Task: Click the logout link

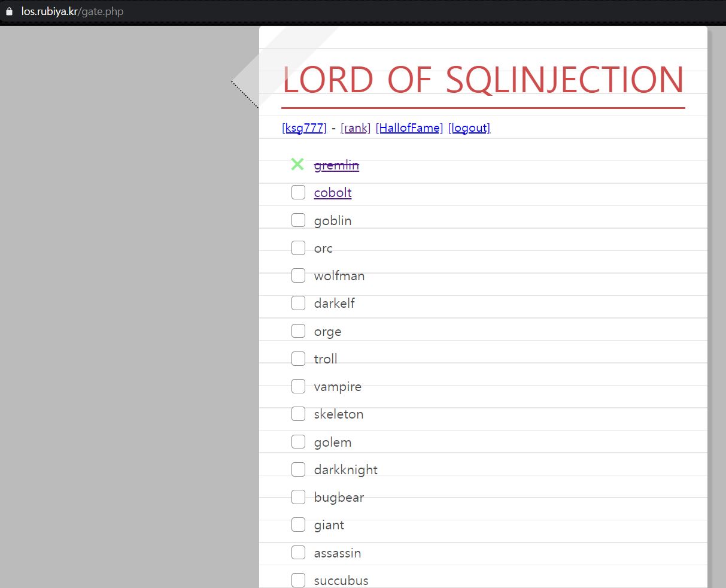Action: point(469,128)
